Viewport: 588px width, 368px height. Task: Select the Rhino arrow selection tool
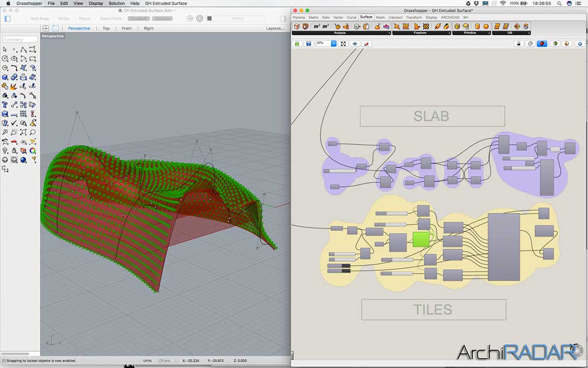pos(4,49)
